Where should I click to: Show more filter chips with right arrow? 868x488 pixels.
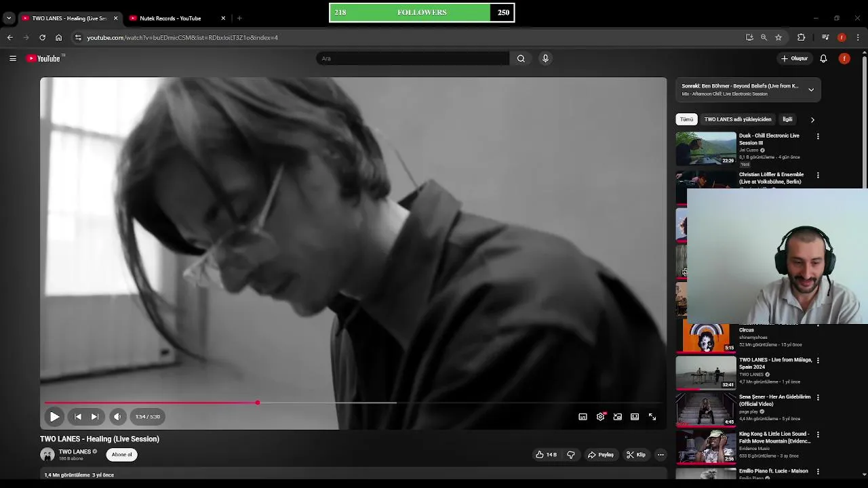click(812, 120)
